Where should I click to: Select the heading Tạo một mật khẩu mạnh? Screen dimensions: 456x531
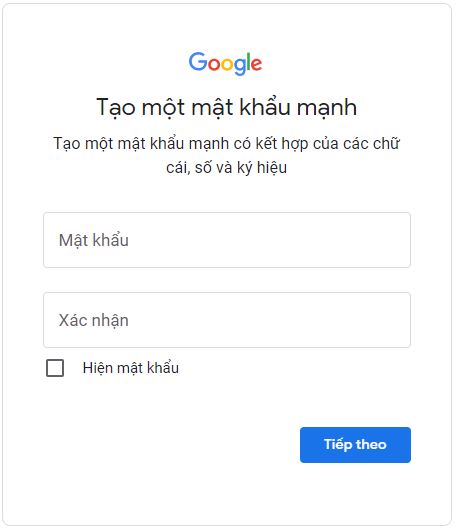tap(226, 107)
